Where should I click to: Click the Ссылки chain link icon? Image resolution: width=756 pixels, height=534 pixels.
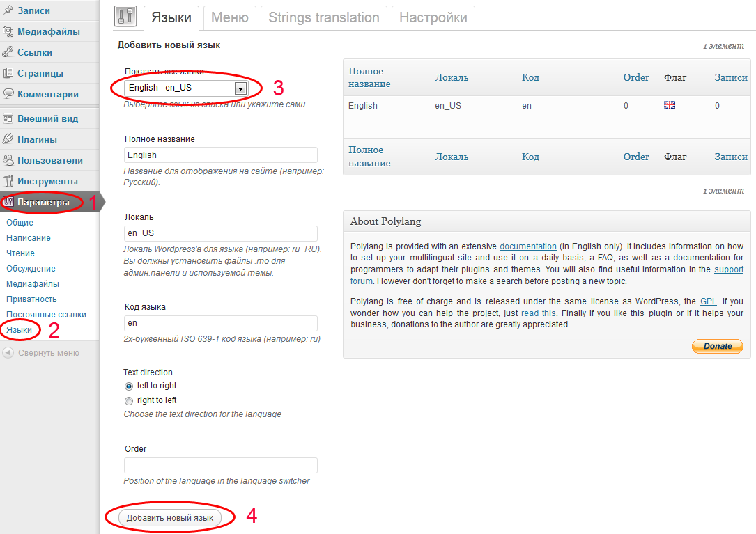(x=8, y=52)
